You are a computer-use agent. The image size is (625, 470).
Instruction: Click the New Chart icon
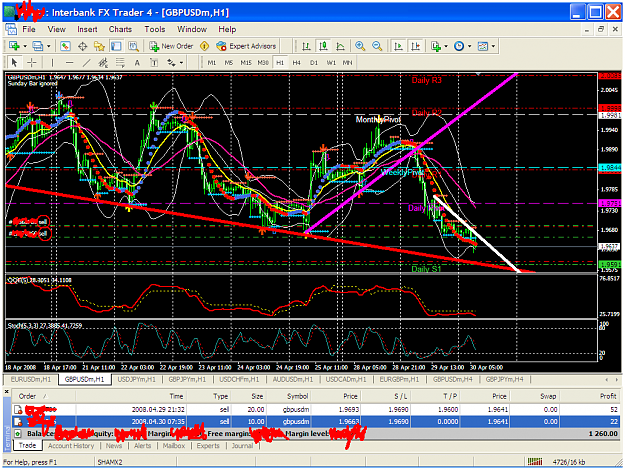click(14, 46)
